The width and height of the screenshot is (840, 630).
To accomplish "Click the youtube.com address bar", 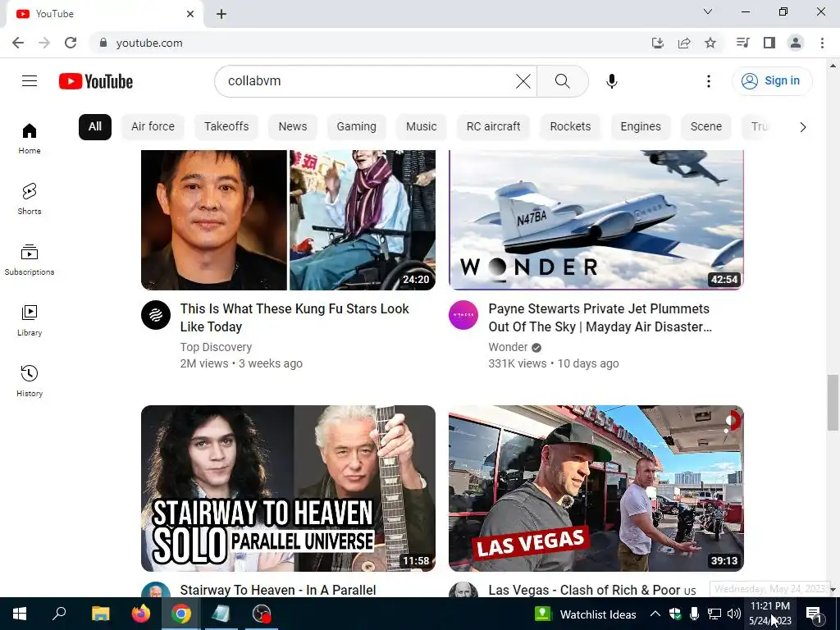I will (x=370, y=43).
